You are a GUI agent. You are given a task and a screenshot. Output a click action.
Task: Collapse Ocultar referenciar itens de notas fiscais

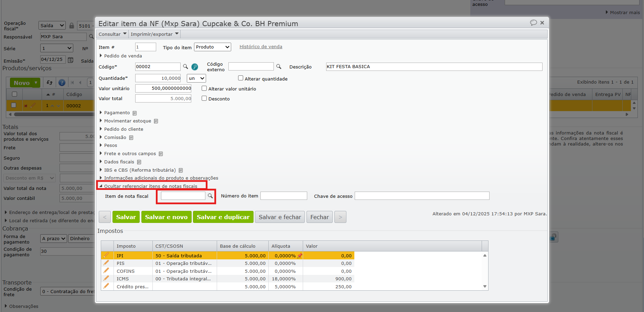pos(148,186)
